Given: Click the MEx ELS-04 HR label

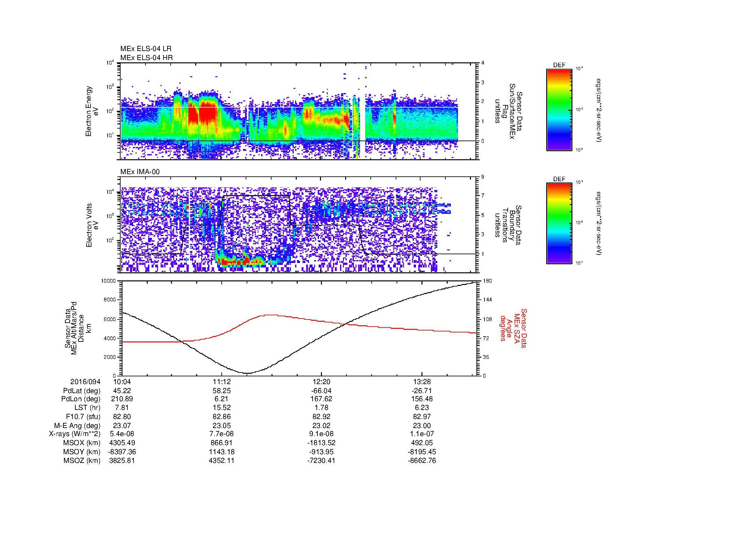Looking at the screenshot, I should [x=146, y=58].
